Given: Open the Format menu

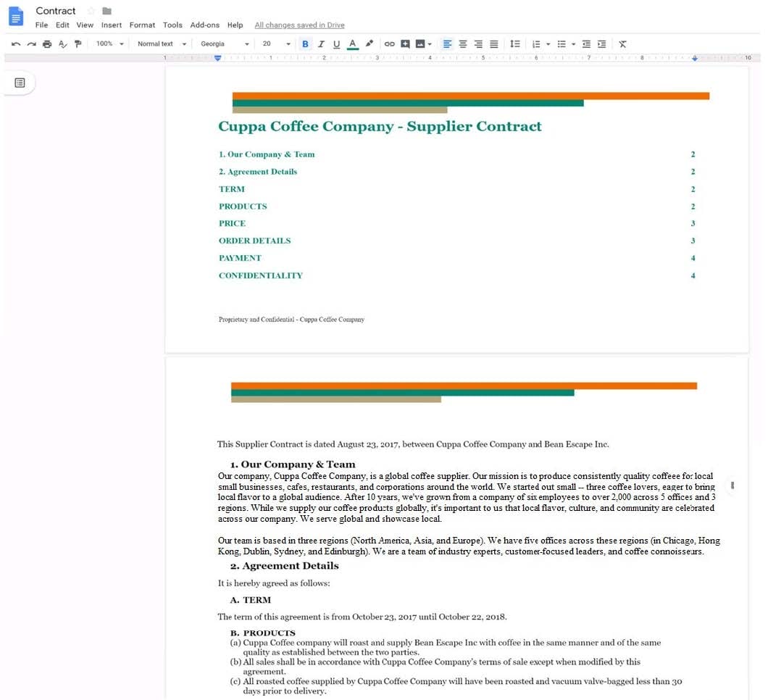Looking at the screenshot, I should pyautogui.click(x=142, y=25).
